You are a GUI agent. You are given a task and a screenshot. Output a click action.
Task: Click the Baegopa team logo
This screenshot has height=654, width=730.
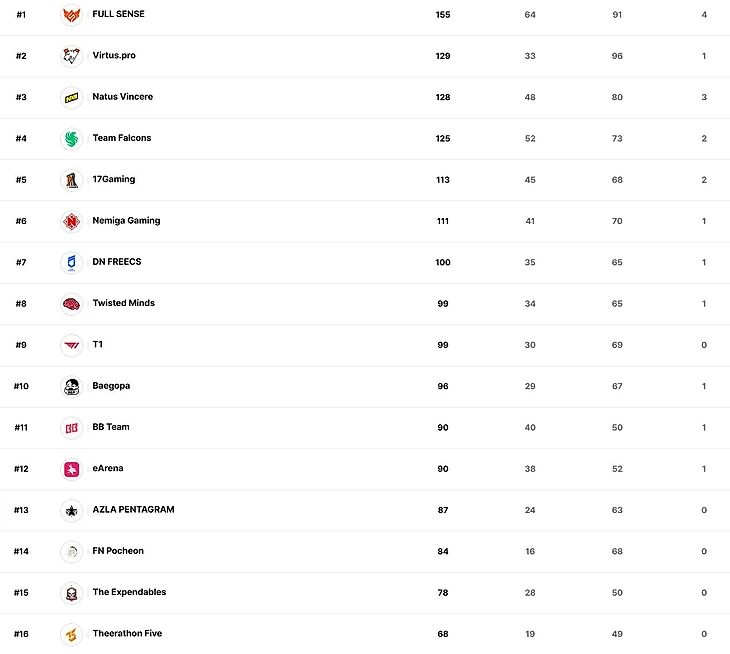point(71,386)
